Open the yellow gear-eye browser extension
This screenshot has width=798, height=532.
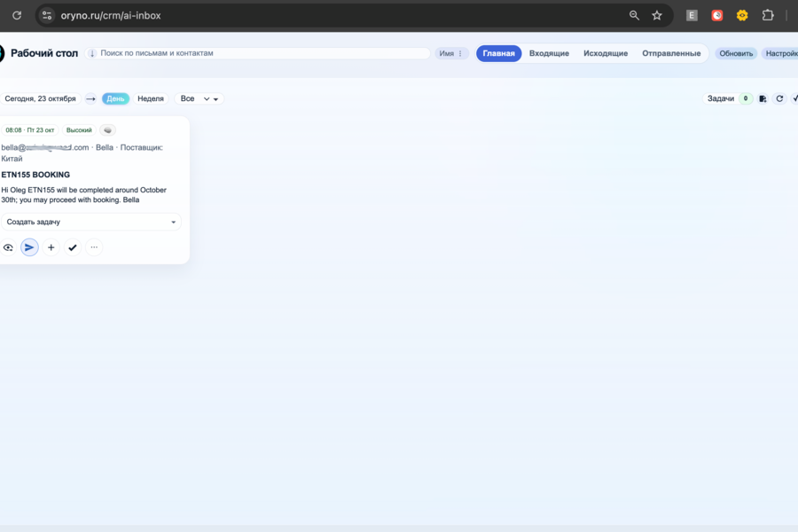742,15
